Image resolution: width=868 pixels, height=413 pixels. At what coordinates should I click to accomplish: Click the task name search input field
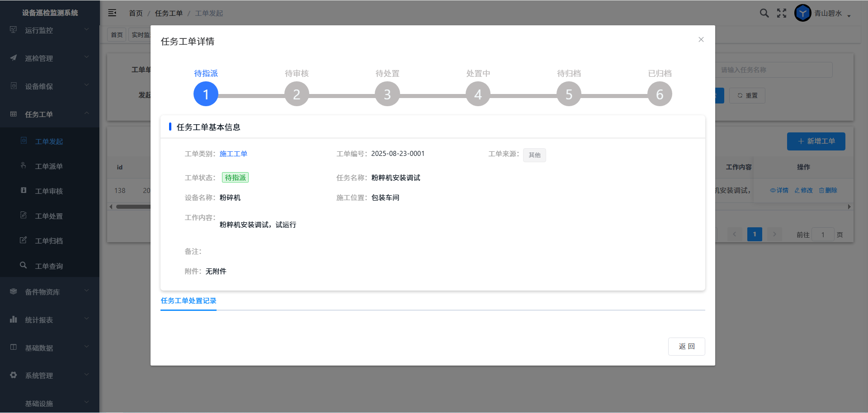pos(773,70)
